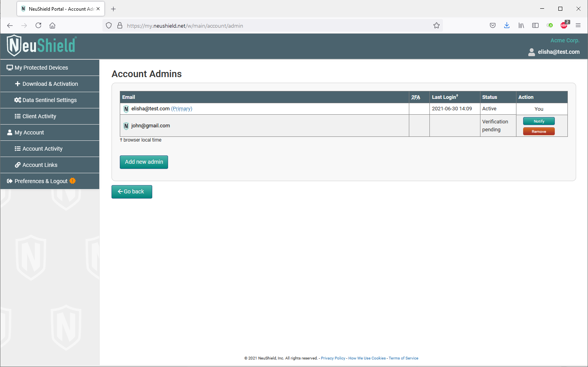The image size is (588, 367).
Task: Click Save to Pocket icon
Action: [x=493, y=26]
